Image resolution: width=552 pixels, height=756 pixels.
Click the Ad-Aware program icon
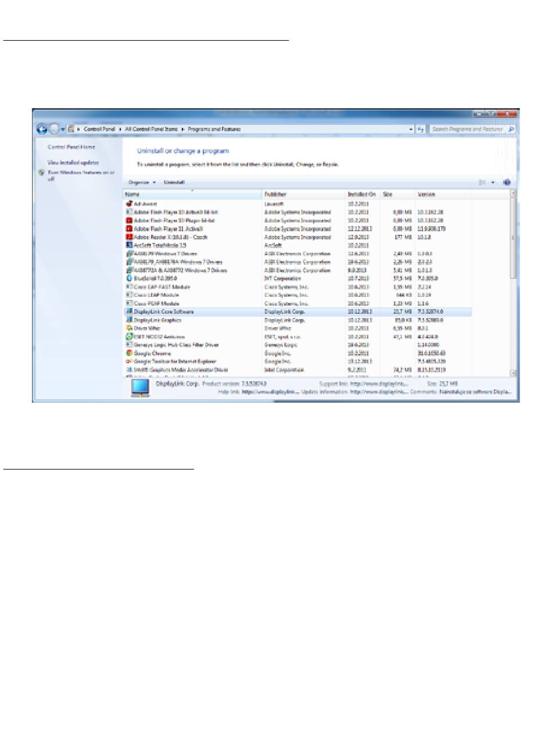(129, 204)
